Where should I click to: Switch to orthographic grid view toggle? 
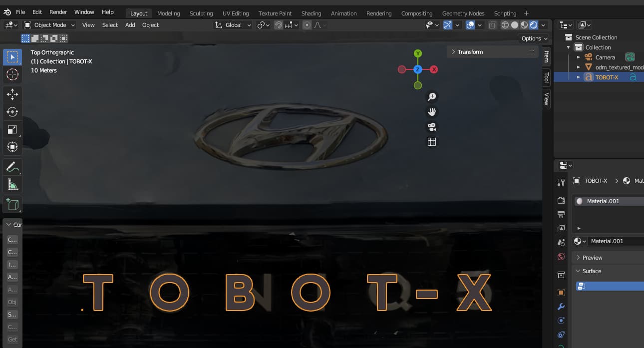tap(432, 142)
